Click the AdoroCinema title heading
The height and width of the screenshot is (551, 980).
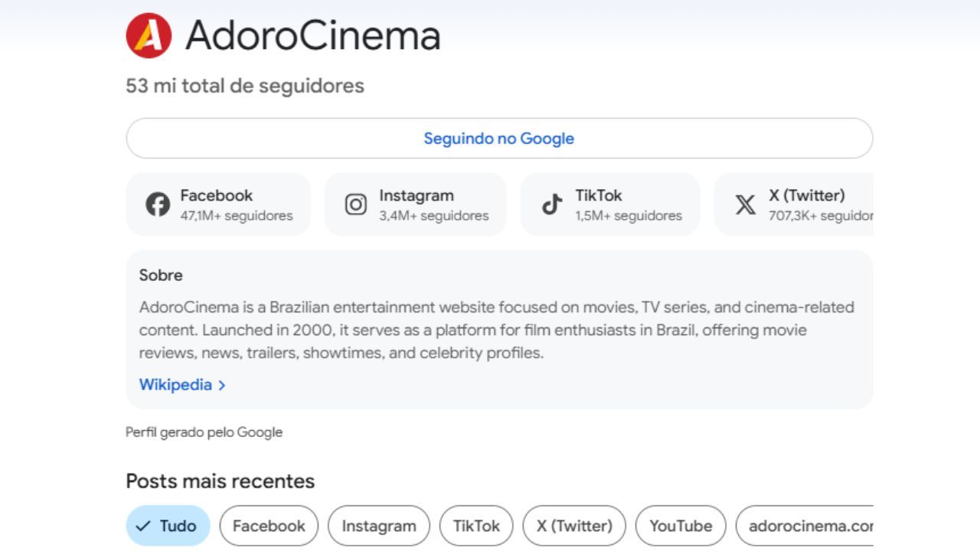coord(312,35)
